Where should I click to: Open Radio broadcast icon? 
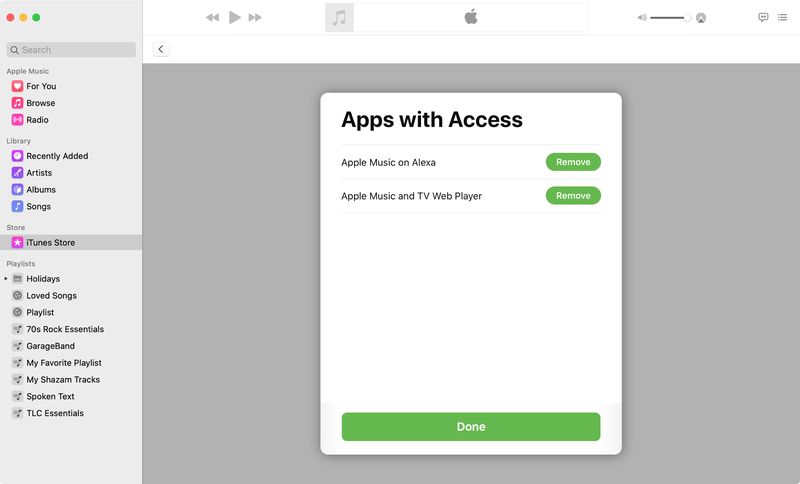click(x=17, y=120)
